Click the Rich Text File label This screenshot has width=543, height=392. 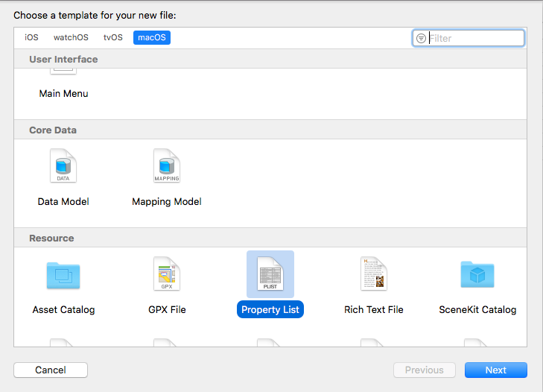tap(373, 309)
